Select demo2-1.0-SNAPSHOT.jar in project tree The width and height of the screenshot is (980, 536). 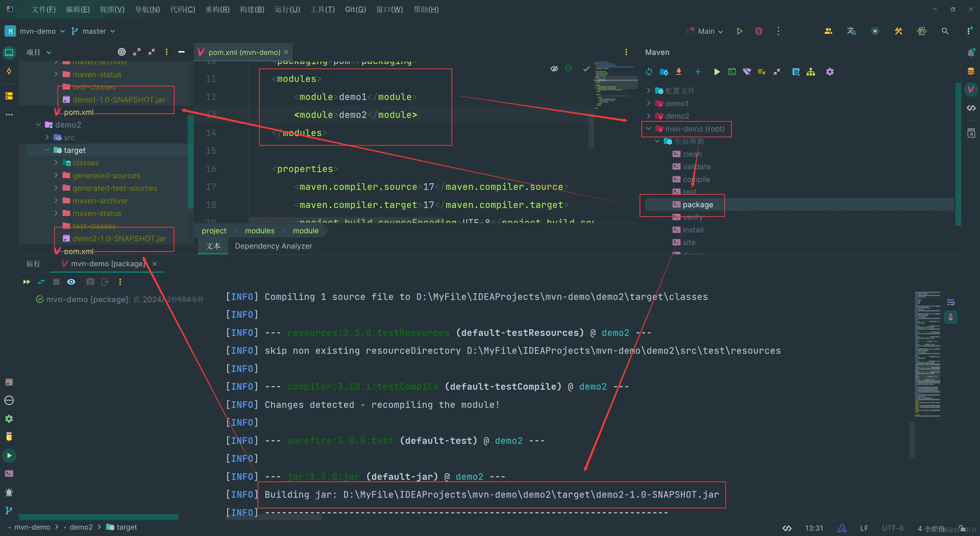tap(119, 239)
